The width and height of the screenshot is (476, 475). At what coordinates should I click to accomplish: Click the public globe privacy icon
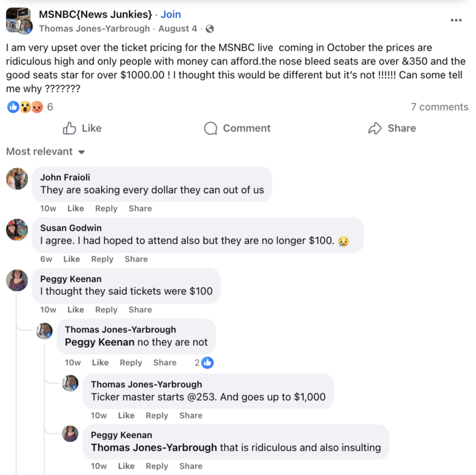pos(210,28)
